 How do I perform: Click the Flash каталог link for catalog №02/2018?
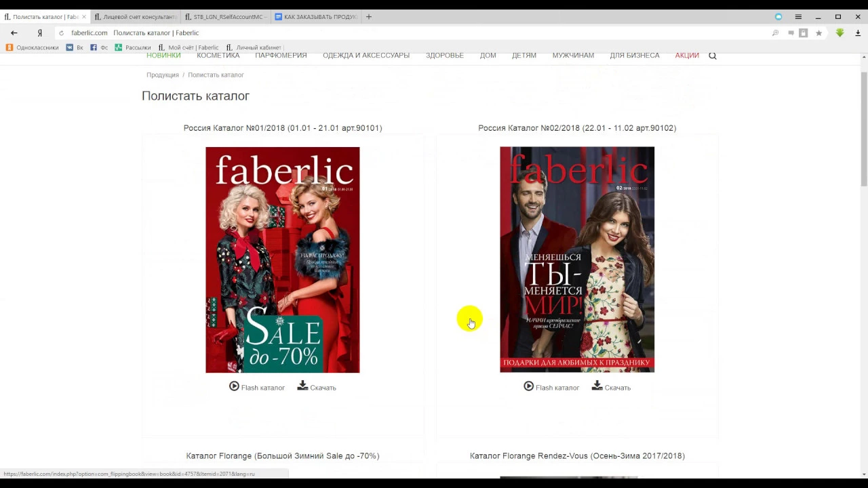click(x=557, y=388)
